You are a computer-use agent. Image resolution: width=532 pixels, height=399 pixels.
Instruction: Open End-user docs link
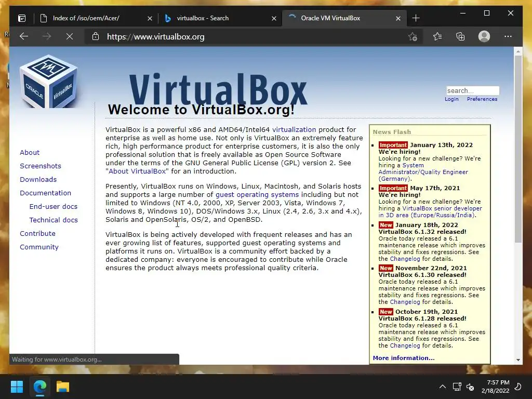pyautogui.click(x=54, y=206)
